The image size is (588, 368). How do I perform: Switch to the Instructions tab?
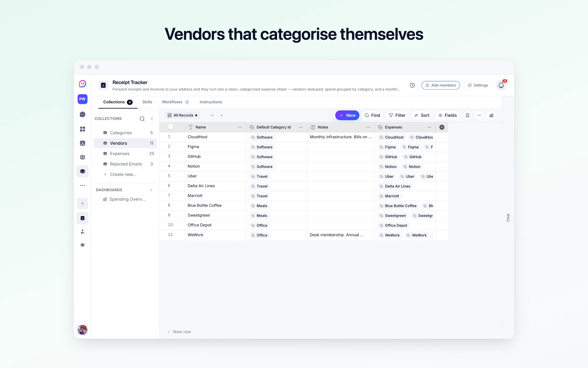coord(211,102)
